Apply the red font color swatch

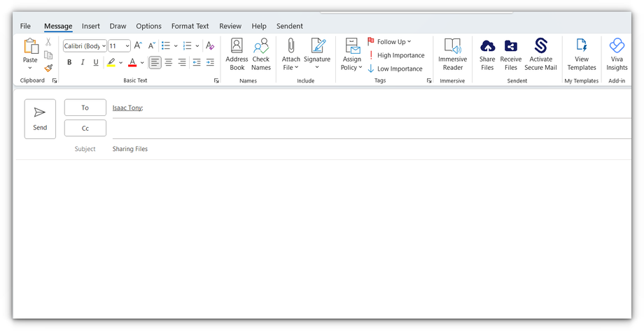click(132, 63)
